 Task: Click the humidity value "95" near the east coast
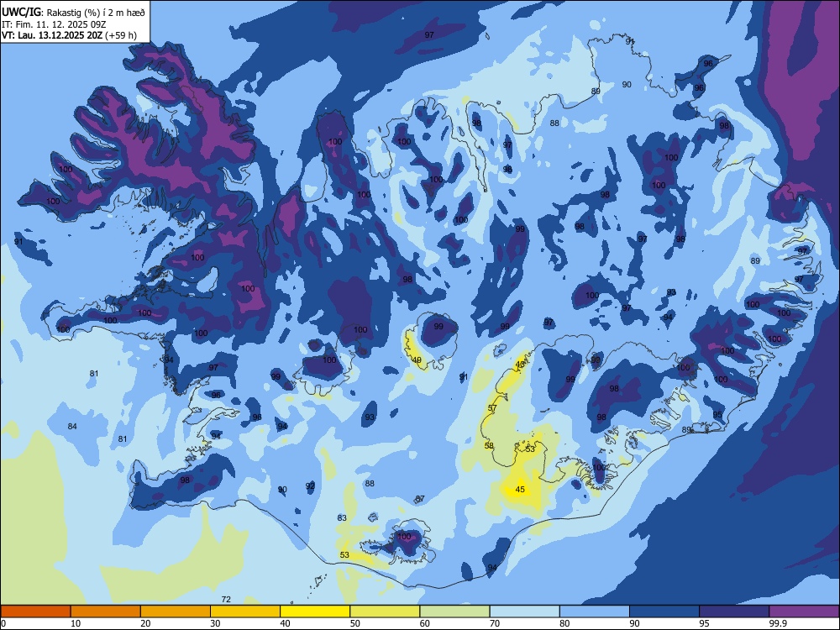[x=718, y=415]
